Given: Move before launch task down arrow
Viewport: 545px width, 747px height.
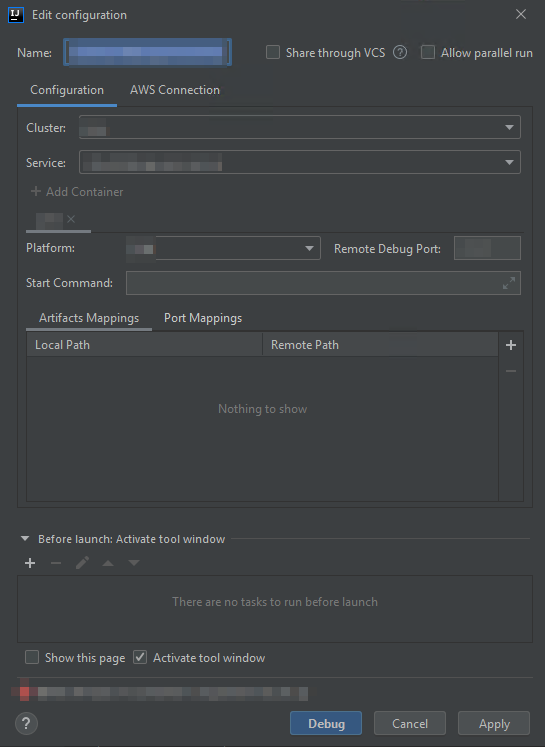Looking at the screenshot, I should click(x=134, y=563).
